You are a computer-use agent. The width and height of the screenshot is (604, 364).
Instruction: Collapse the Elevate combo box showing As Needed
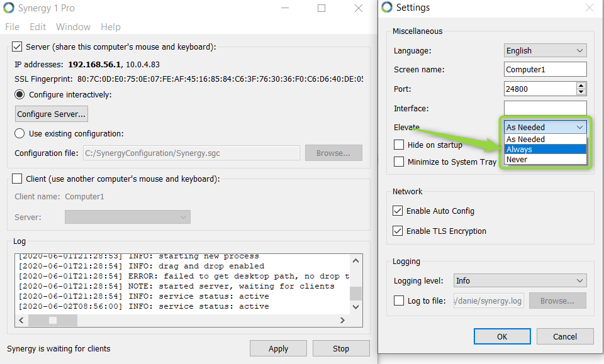click(545, 127)
